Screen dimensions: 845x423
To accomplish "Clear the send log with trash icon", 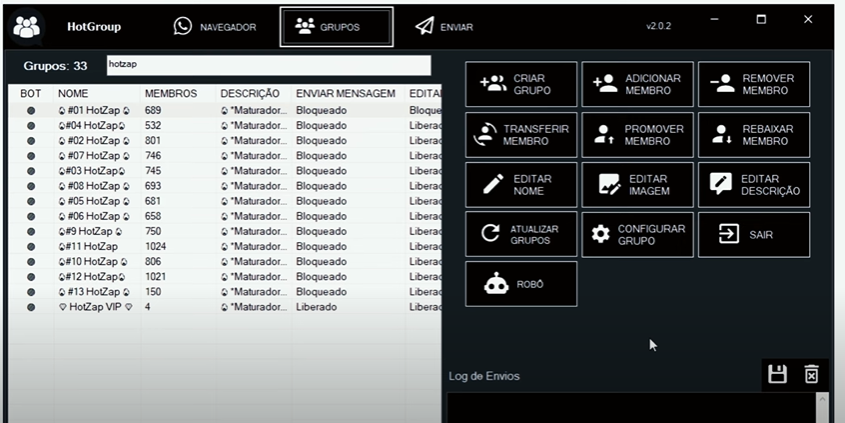I will (x=811, y=374).
